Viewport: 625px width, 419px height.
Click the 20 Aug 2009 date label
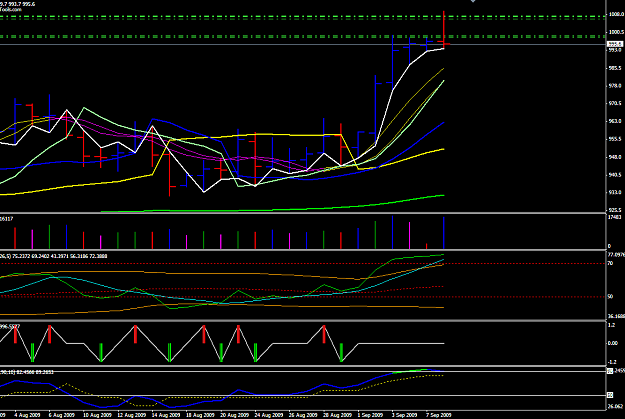(234, 415)
